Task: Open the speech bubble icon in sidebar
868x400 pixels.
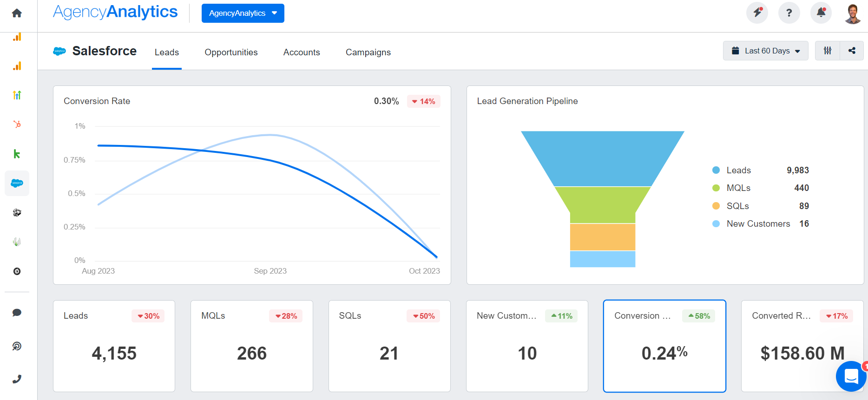Action: [17, 313]
